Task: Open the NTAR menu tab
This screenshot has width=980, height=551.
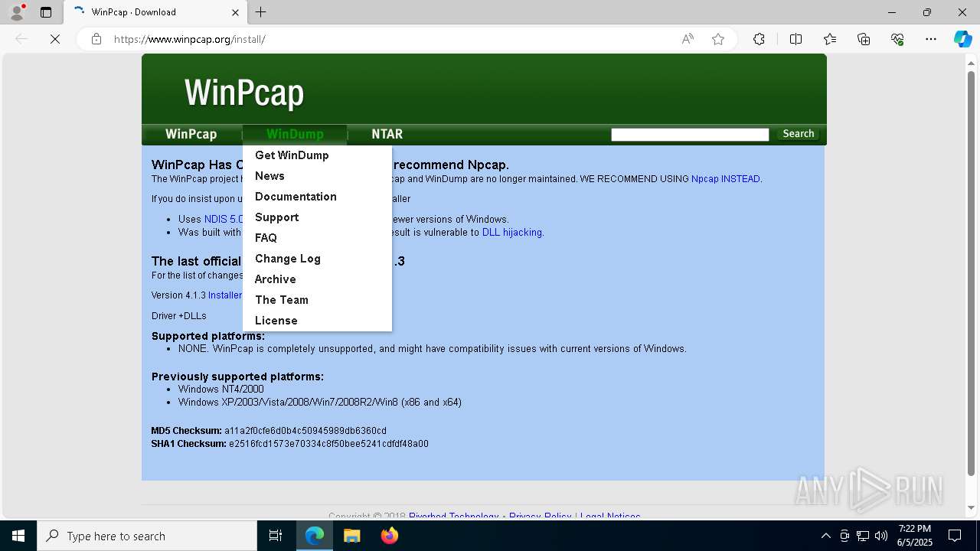Action: coord(387,134)
